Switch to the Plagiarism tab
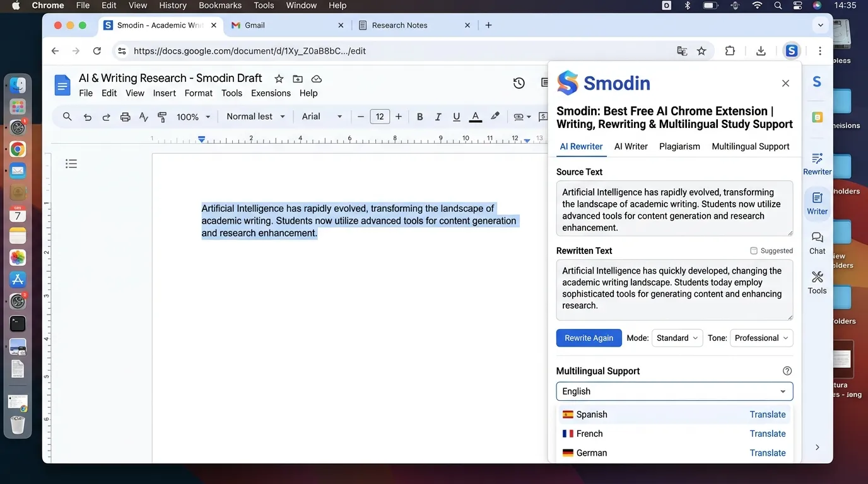 pos(679,146)
